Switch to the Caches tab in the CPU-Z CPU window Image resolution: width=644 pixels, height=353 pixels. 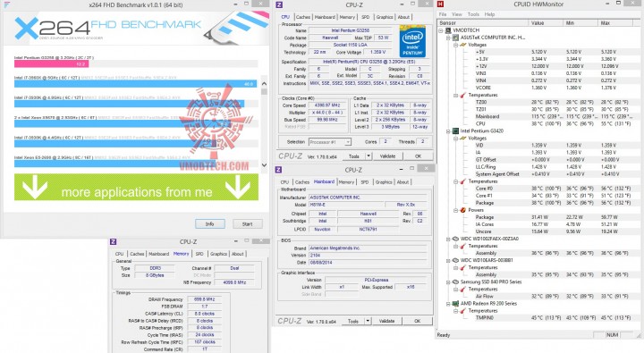tap(303, 17)
